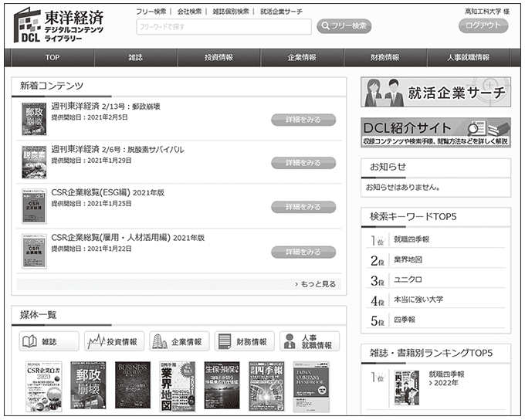Select the second-ranked keyword 業界地図

(x=408, y=259)
